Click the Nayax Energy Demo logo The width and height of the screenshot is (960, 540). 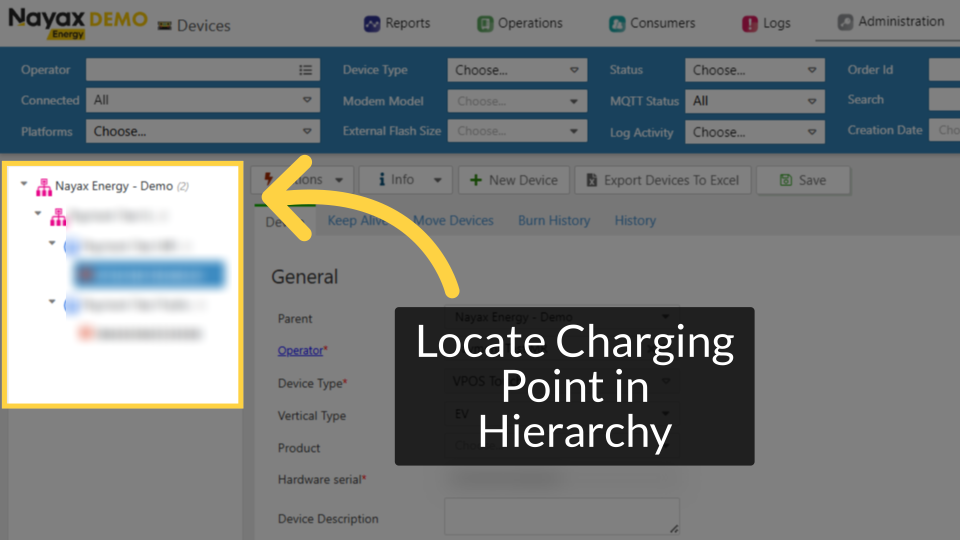tap(78, 23)
